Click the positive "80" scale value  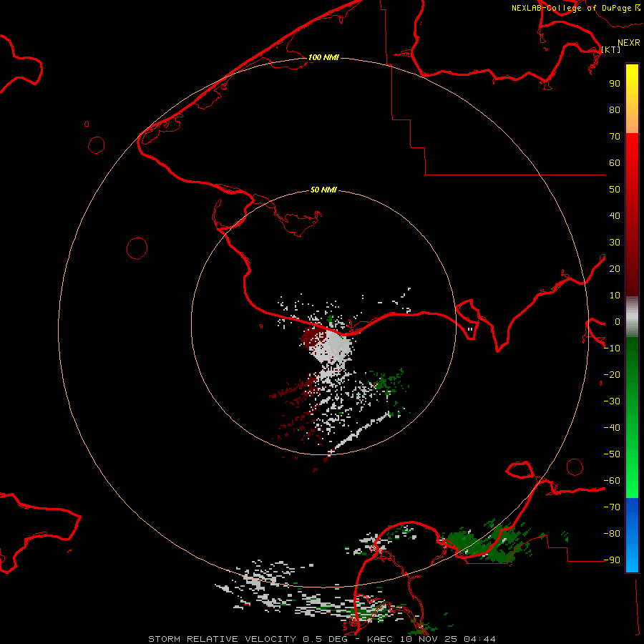pyautogui.click(x=615, y=109)
